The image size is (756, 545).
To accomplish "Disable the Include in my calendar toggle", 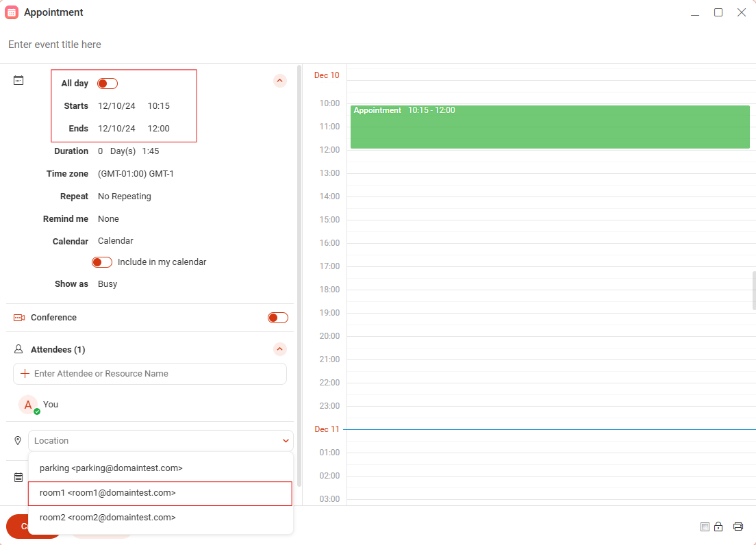I will (x=101, y=262).
